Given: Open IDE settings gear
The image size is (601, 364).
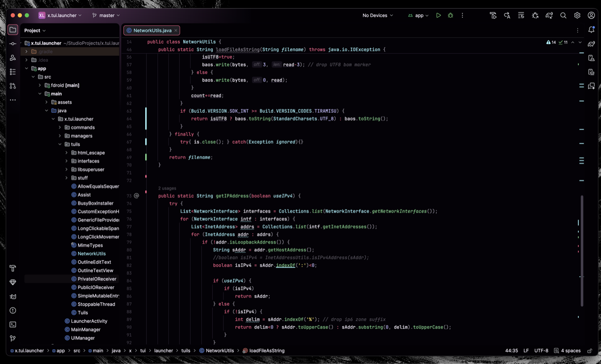Looking at the screenshot, I should [x=577, y=16].
